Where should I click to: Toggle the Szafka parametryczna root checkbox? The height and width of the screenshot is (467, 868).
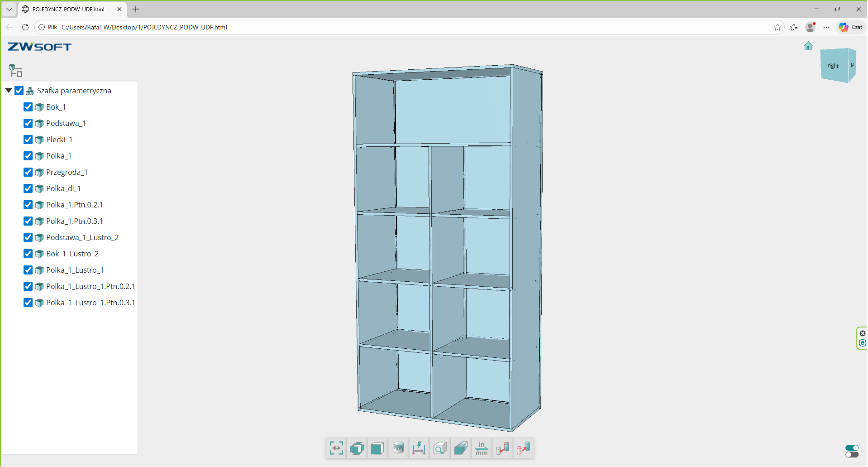pyautogui.click(x=19, y=91)
